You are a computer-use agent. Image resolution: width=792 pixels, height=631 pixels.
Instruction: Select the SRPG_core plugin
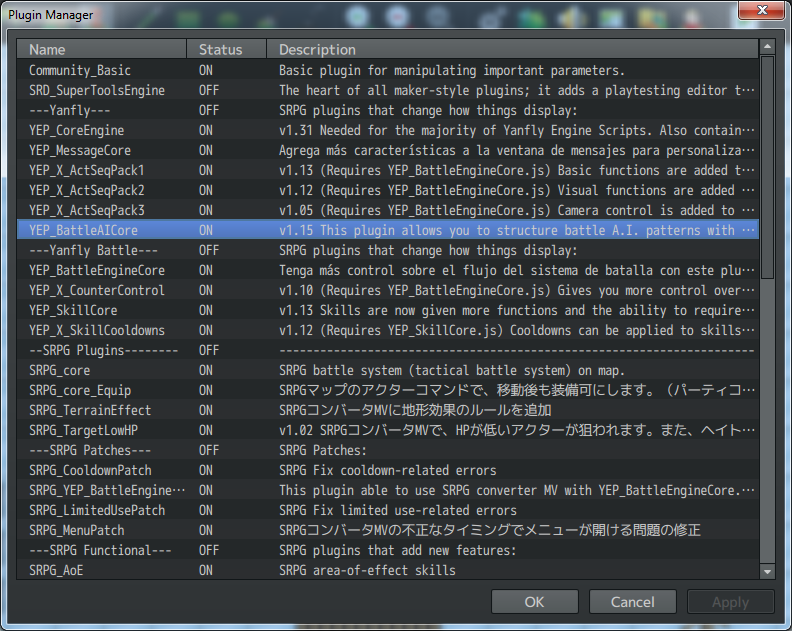coord(388,370)
